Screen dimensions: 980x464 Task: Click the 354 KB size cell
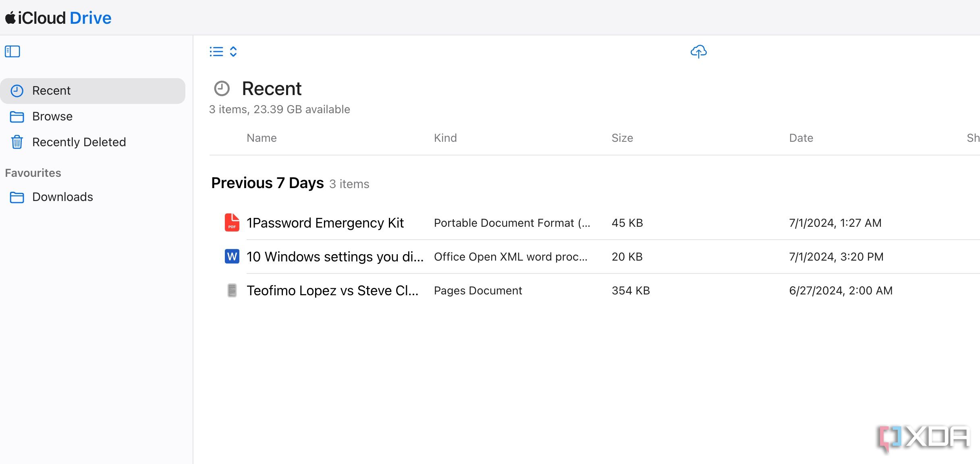coord(631,290)
